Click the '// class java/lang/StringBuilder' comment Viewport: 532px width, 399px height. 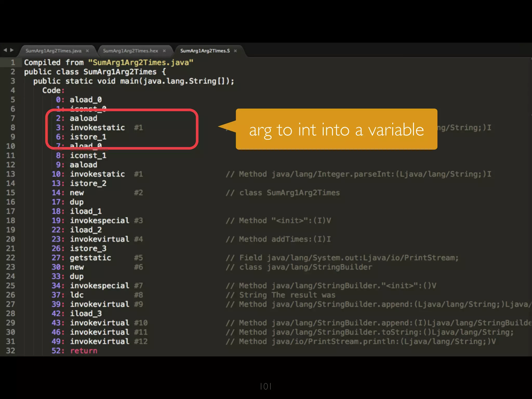click(x=299, y=267)
